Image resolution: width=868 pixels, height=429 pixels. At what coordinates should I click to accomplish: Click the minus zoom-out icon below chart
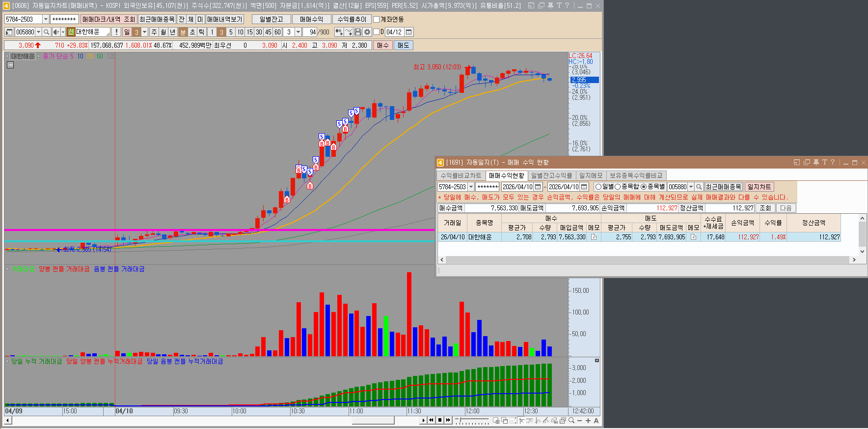pos(579,421)
